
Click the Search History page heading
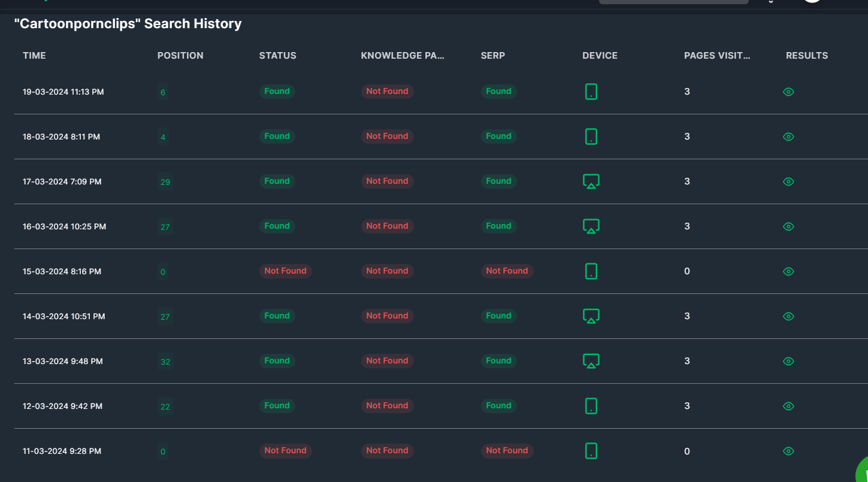pos(128,24)
